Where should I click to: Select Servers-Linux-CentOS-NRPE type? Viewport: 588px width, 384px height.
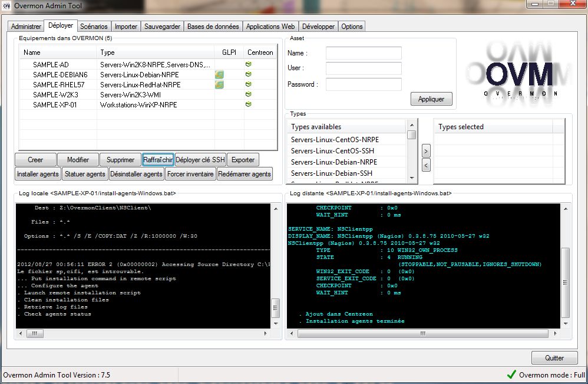tap(347, 140)
